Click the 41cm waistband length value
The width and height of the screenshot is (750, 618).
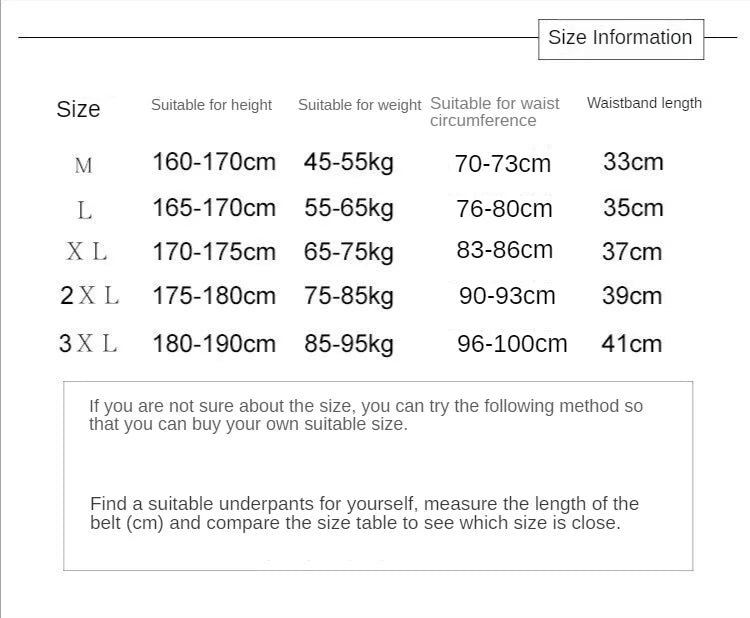coord(631,343)
